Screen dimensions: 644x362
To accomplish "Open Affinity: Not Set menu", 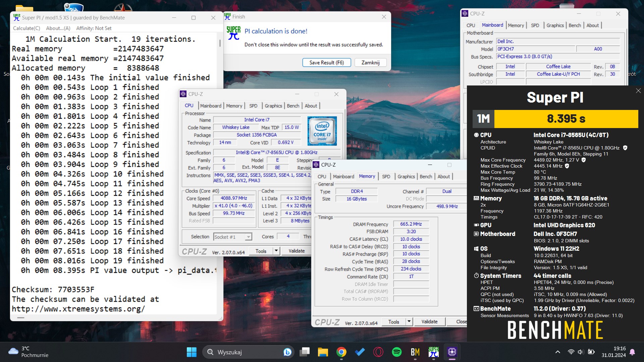I will [x=94, y=28].
